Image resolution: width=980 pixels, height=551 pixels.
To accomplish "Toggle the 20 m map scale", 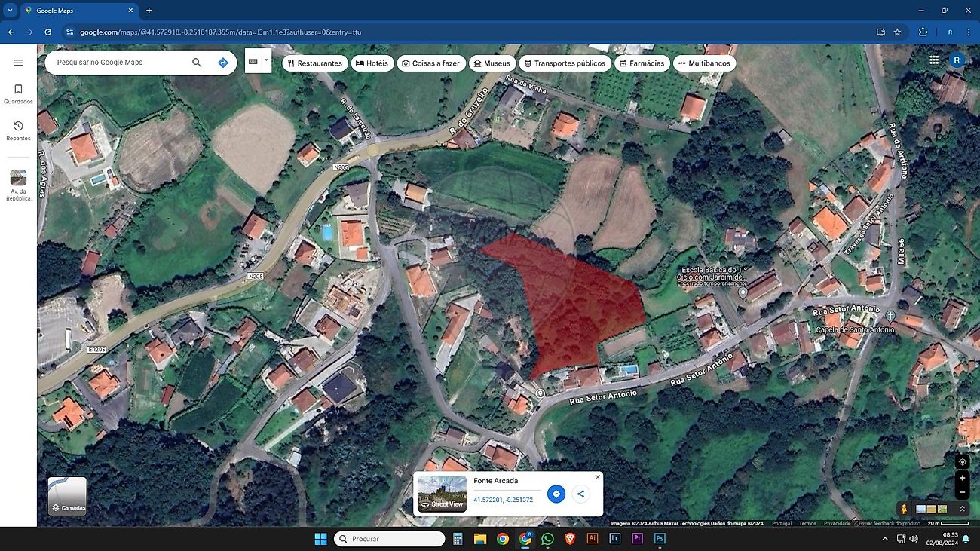I will pos(947,523).
